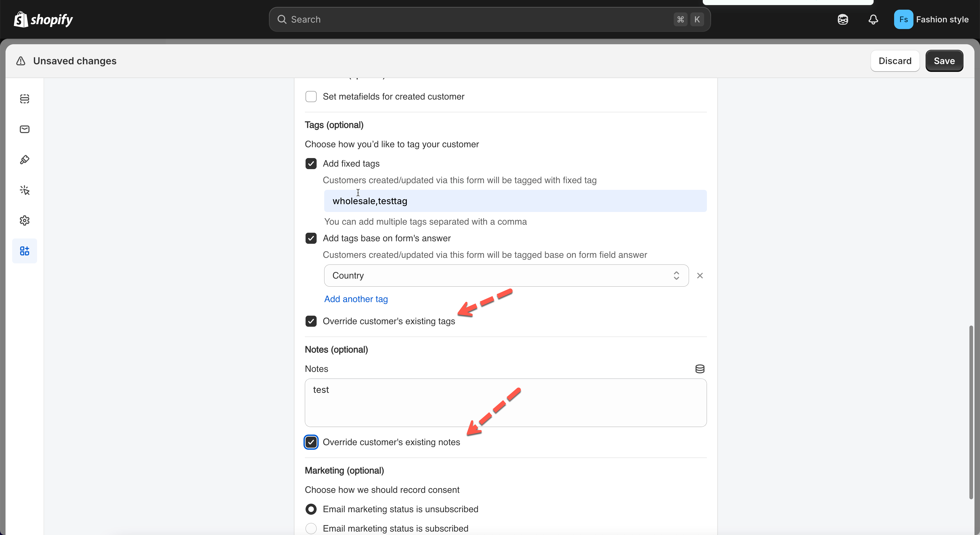Open the click-action sidebar icon

point(24,190)
